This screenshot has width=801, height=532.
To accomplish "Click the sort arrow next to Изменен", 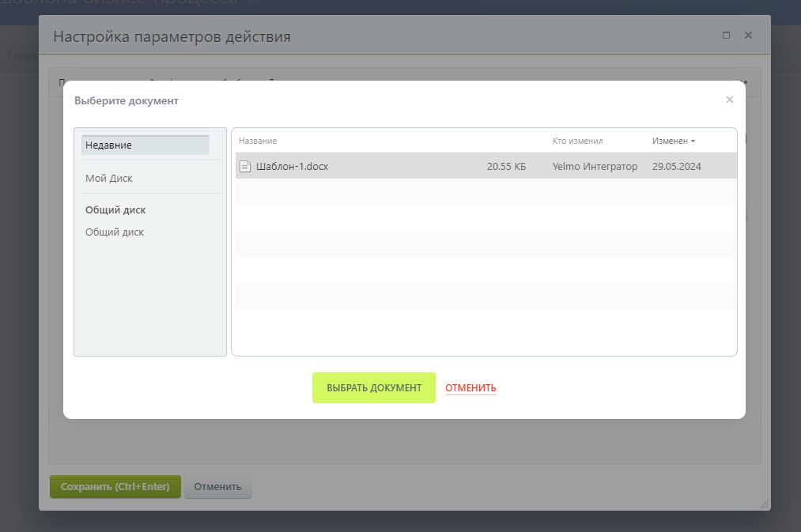I will (x=693, y=141).
